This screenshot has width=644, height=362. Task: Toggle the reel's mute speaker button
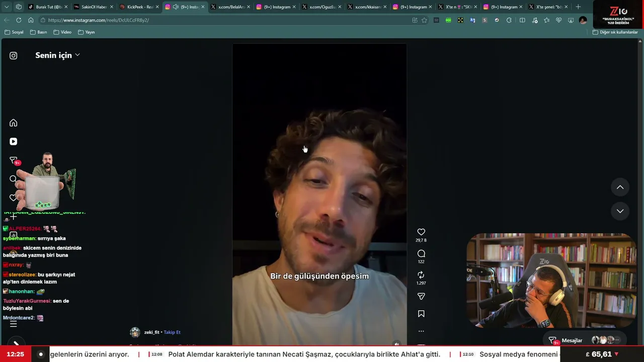click(396, 344)
